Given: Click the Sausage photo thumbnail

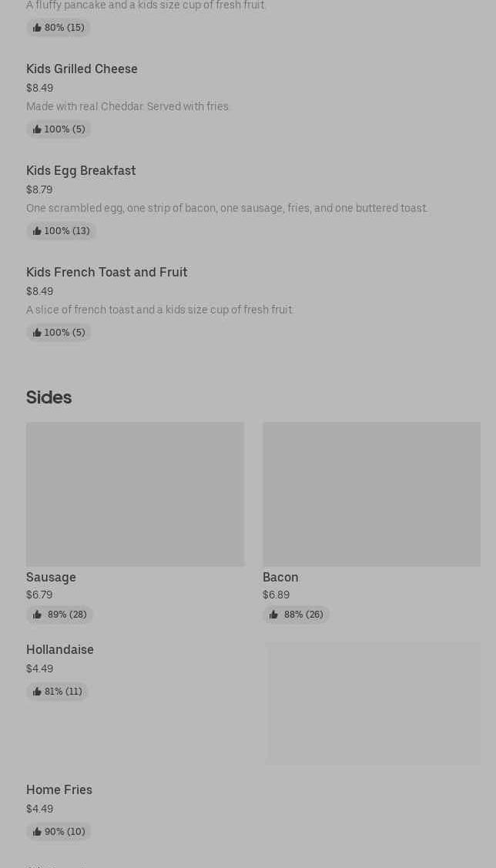Looking at the screenshot, I should pyautogui.click(x=135, y=494).
